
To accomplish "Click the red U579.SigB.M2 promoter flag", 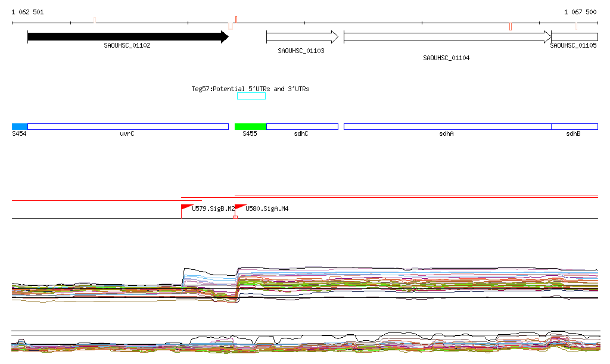I will 185,207.
